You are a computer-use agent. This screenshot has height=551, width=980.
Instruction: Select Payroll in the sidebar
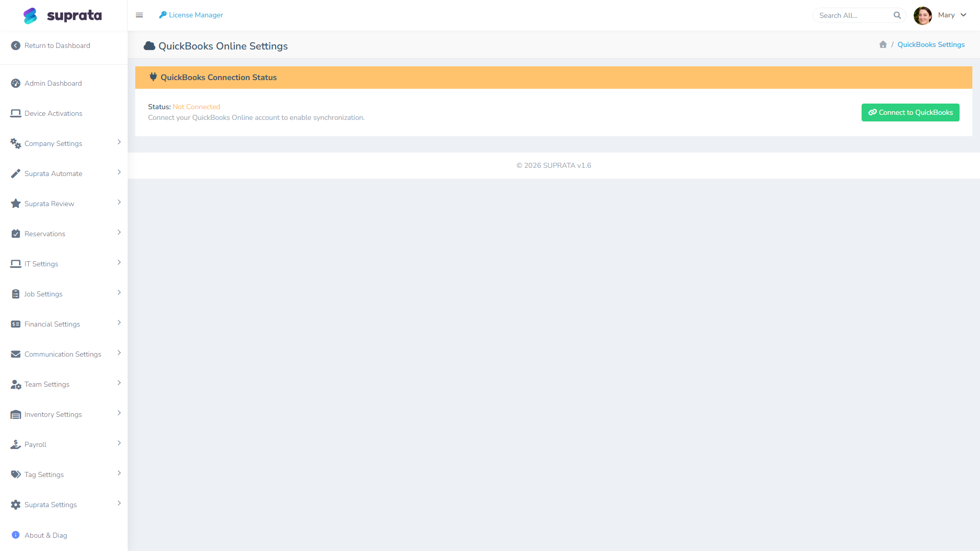click(64, 444)
